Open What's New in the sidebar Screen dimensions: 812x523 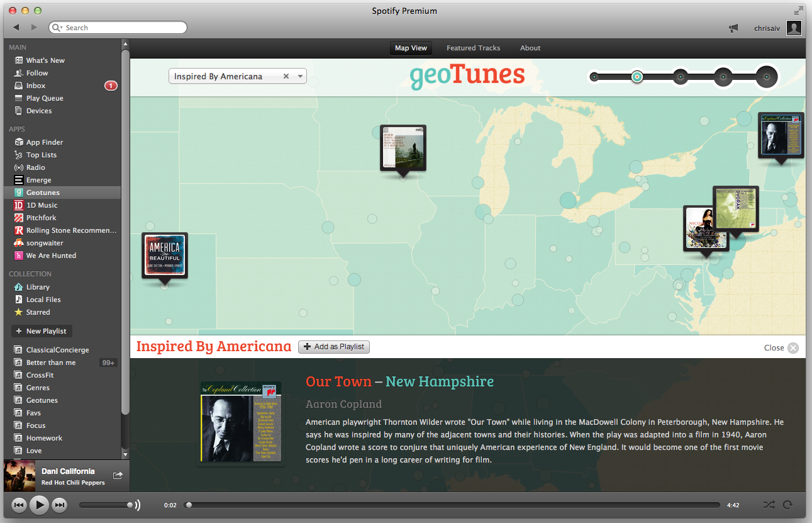pos(45,60)
